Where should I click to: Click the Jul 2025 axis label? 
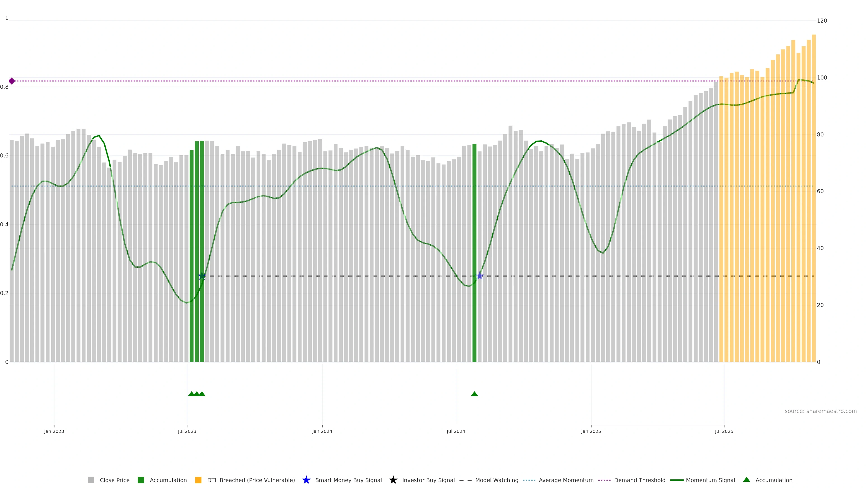click(724, 432)
